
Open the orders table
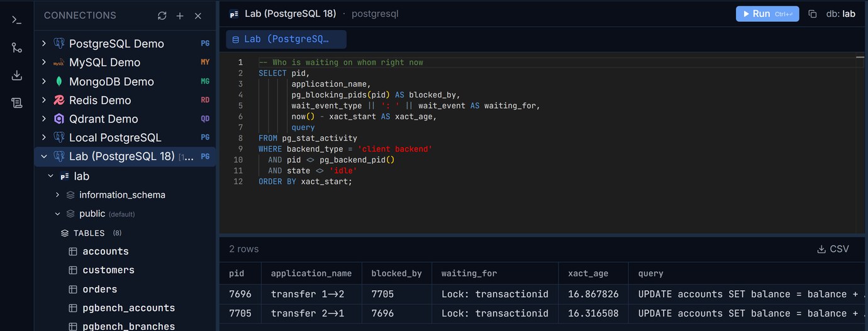pos(100,289)
